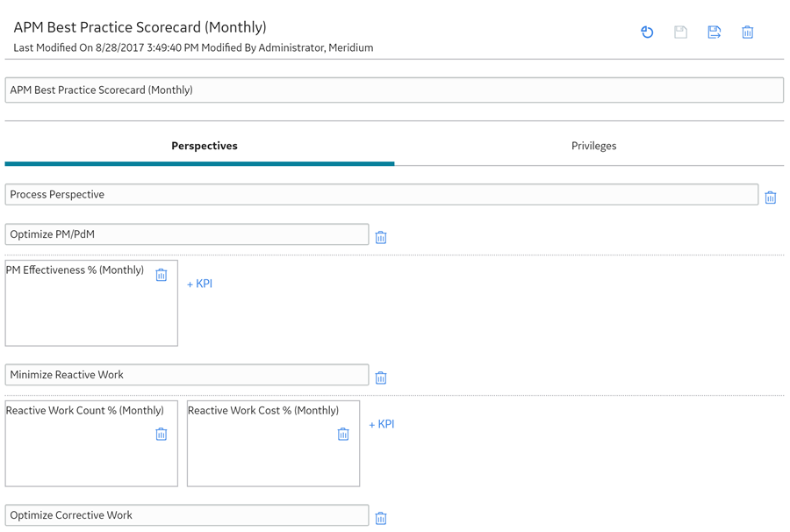
Task: Edit the Optimize Corrective Work field
Action: tap(187, 515)
